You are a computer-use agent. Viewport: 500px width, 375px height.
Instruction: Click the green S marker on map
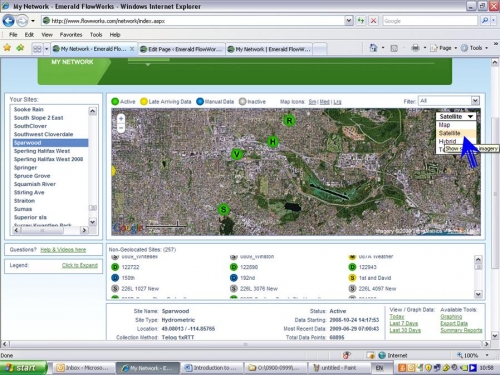(224, 209)
